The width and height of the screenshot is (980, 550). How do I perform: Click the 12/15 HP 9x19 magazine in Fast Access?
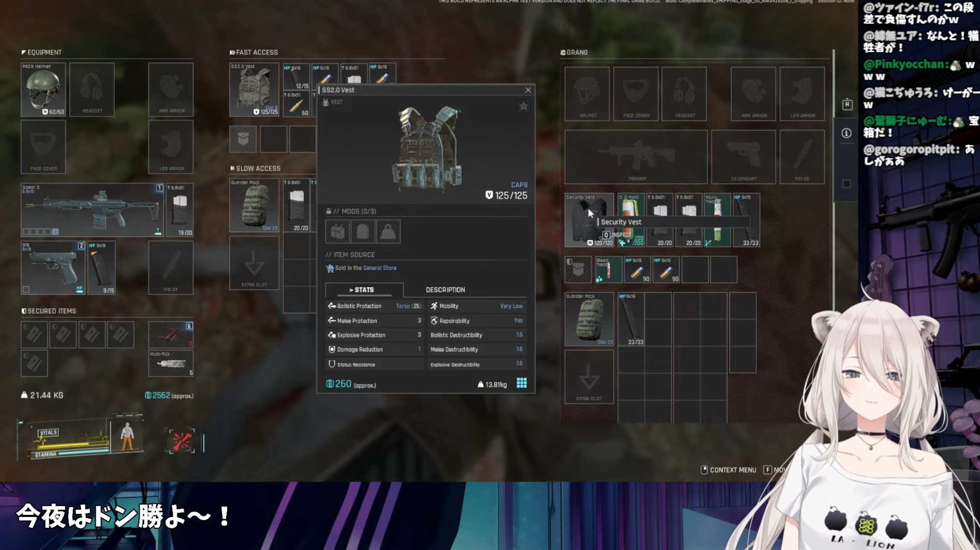click(x=296, y=77)
